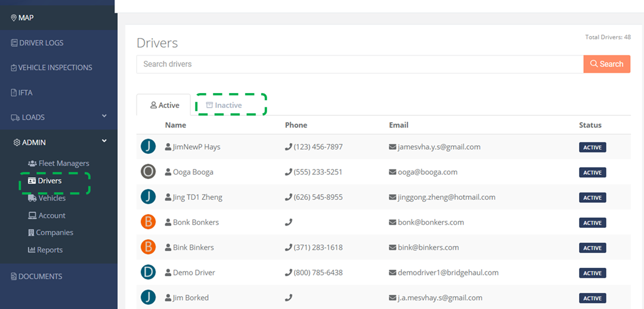Image resolution: width=644 pixels, height=309 pixels.
Task: Click the IFTA document icon
Action: pos(14,92)
